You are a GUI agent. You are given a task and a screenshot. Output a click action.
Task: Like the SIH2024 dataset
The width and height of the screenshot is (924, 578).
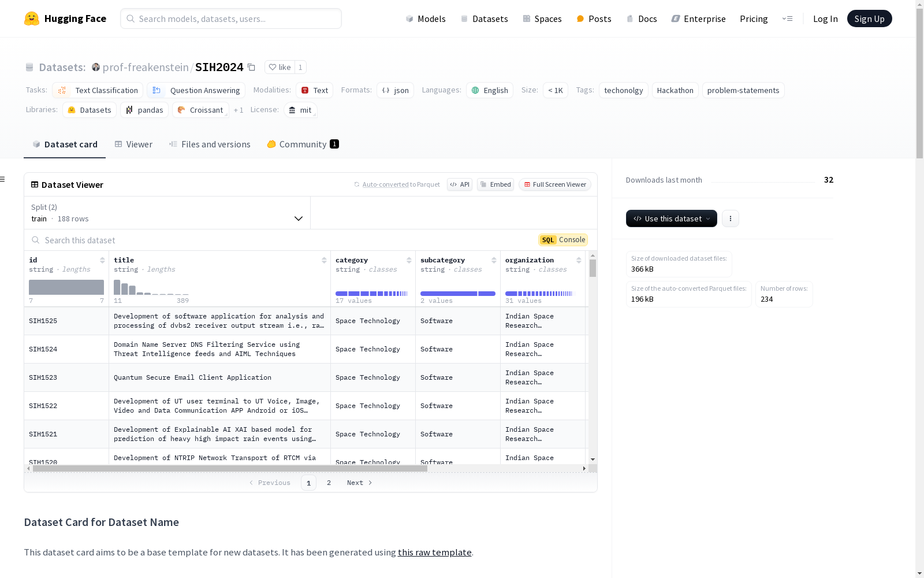pos(280,67)
